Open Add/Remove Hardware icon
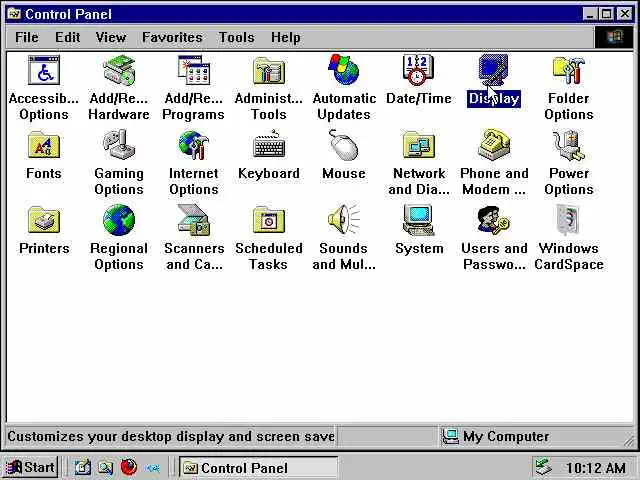The height and width of the screenshot is (480, 640). point(119,70)
